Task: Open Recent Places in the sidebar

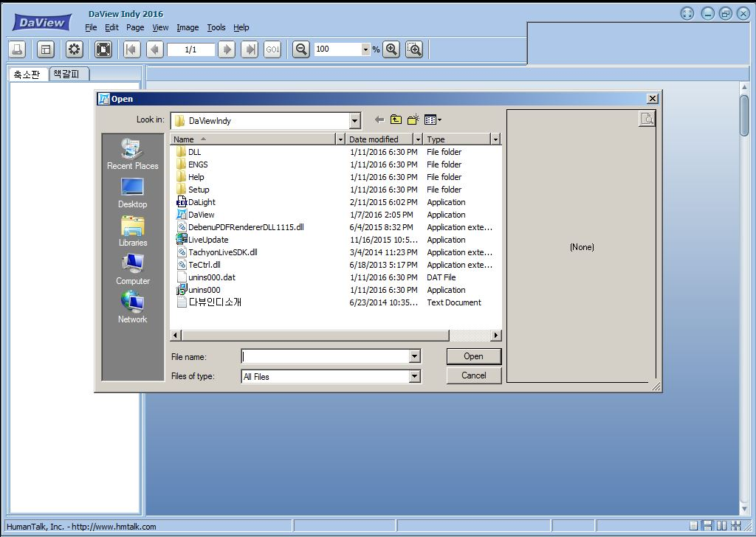Action: (x=133, y=154)
